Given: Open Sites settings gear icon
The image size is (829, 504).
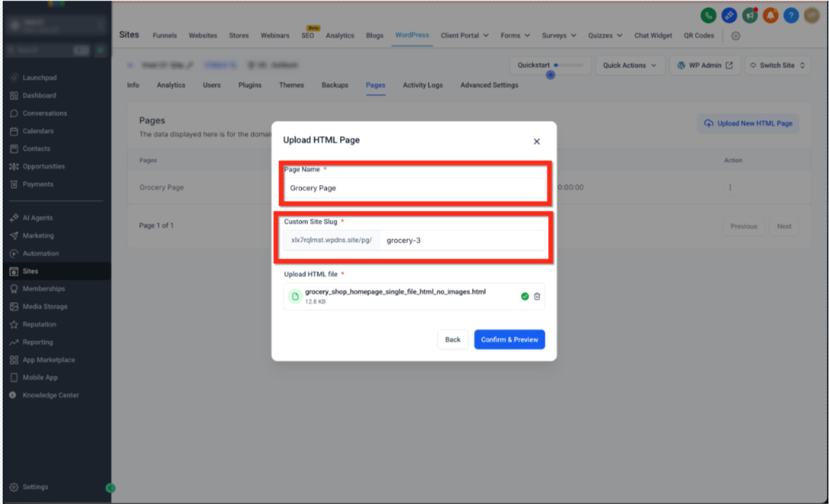Looking at the screenshot, I should tap(735, 36).
